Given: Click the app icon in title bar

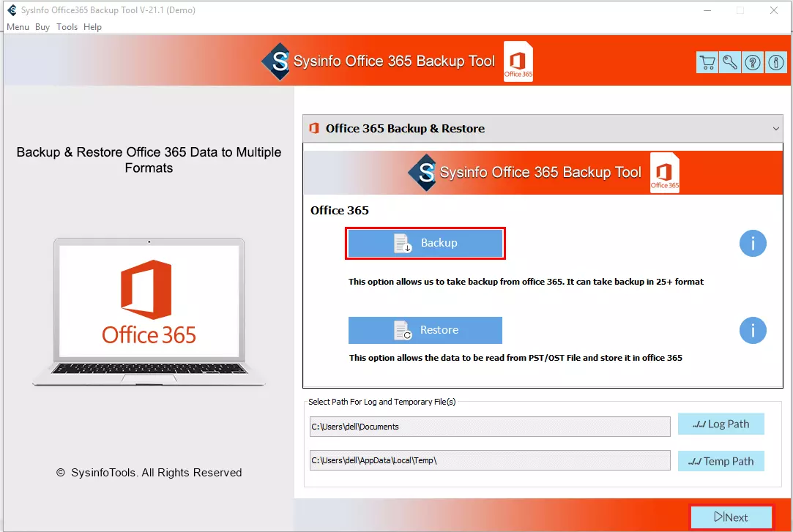Looking at the screenshot, I should (12, 10).
